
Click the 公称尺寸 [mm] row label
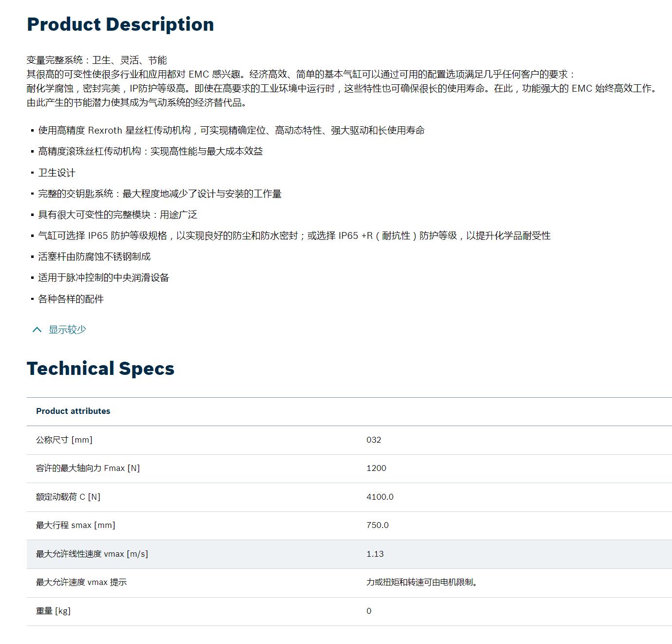(x=64, y=440)
